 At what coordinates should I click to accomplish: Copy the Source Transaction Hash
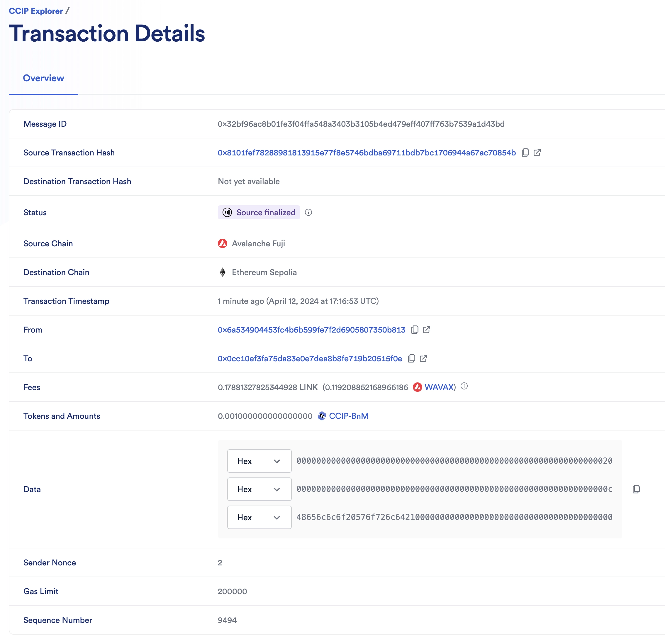pyautogui.click(x=525, y=153)
